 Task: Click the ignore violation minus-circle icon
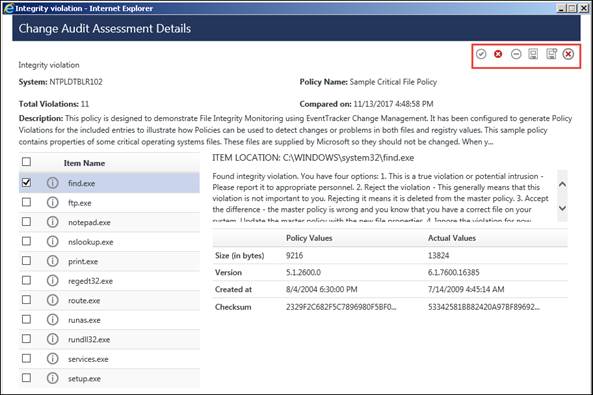[x=516, y=54]
